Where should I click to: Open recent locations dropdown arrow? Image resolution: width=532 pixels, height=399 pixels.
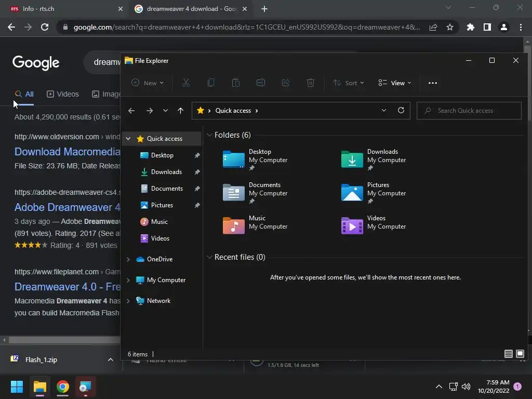click(x=165, y=111)
